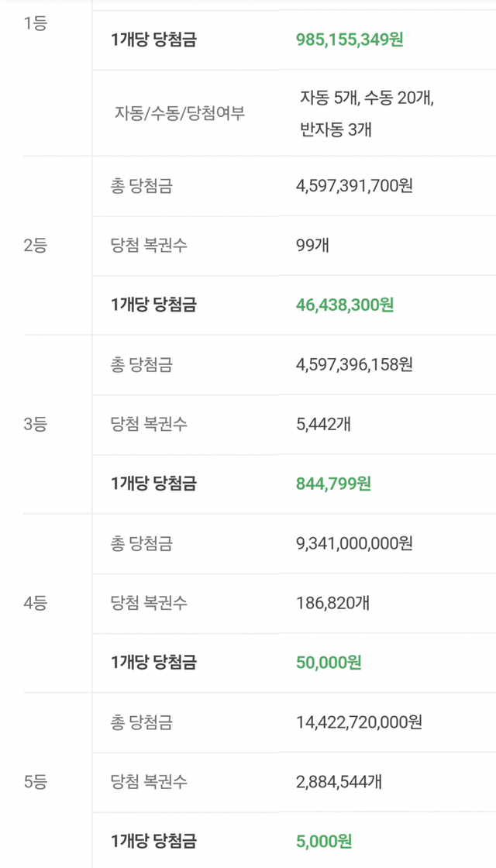This screenshot has width=496, height=868.
Task: Click the 자동/수동/당첨여부 row label
Action: (x=180, y=114)
